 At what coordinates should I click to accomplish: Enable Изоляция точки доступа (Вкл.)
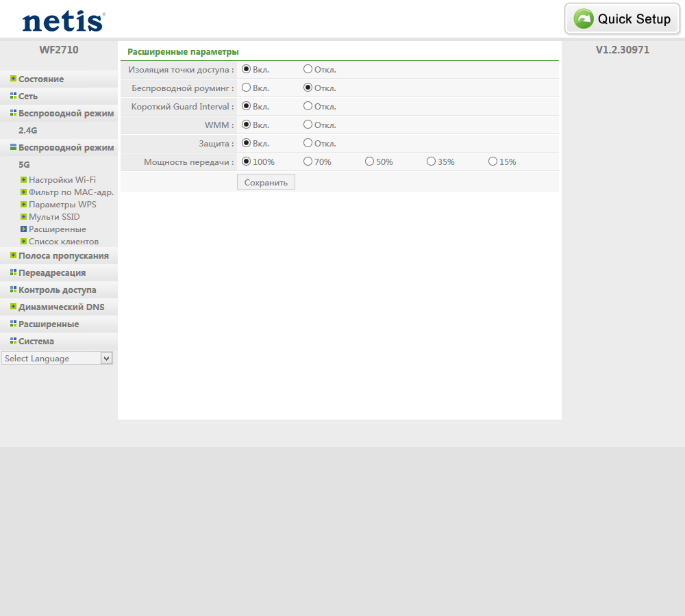click(x=247, y=69)
